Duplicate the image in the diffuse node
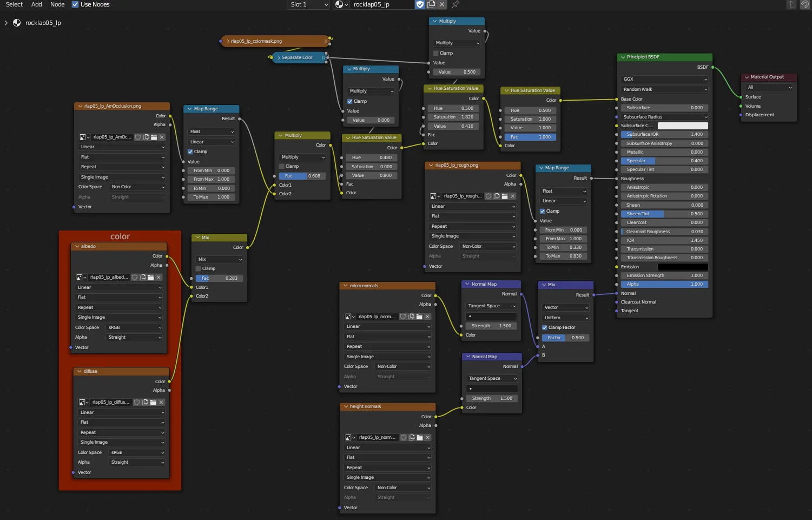 145,403
